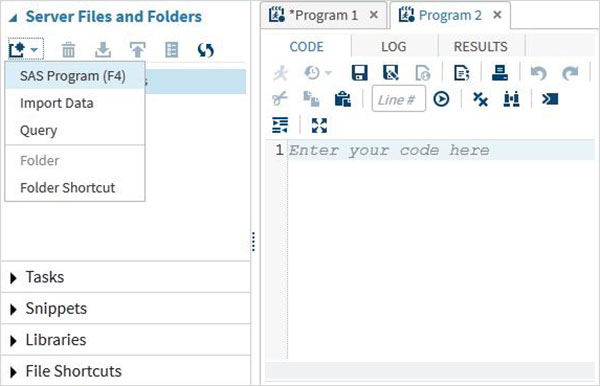The height and width of the screenshot is (386, 600).
Task: Choose Import Data from menu
Action: 75,103
